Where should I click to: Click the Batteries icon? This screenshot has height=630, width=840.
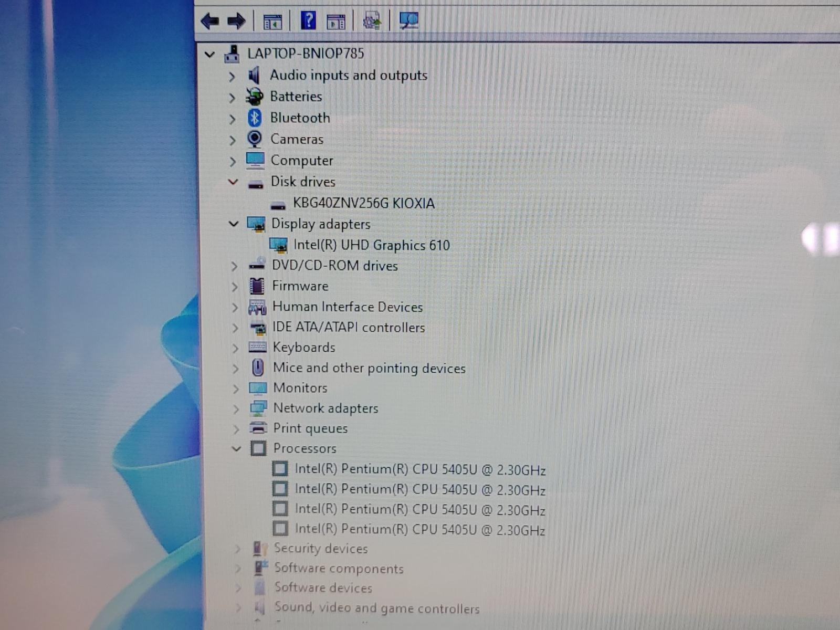click(255, 97)
